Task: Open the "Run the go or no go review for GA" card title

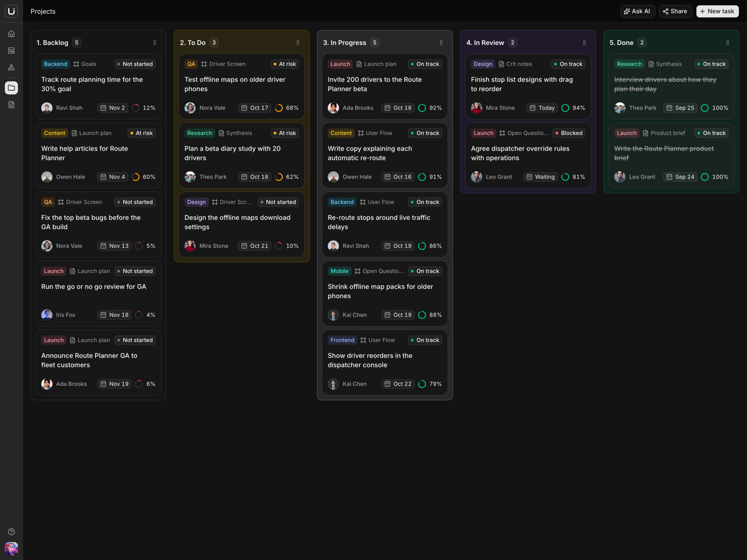Action: coord(94,287)
